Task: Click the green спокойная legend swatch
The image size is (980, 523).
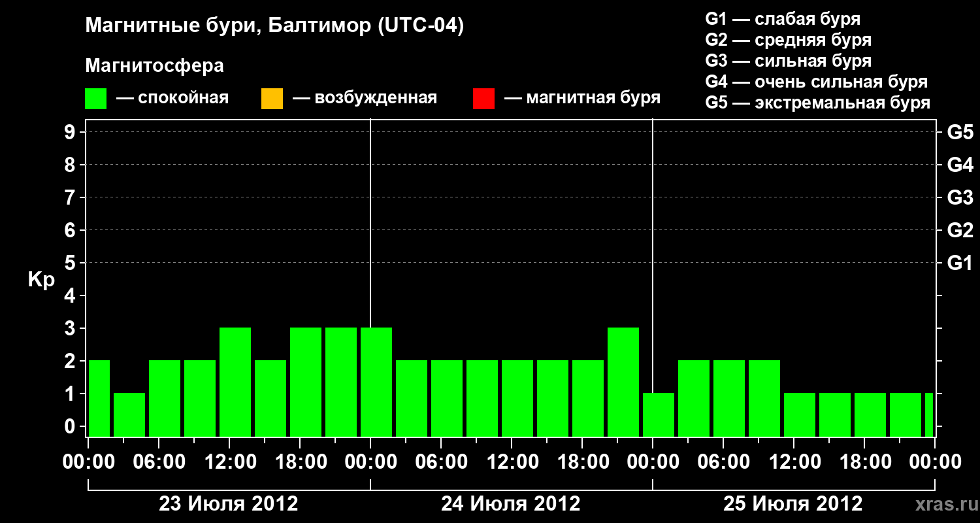Action: click(x=96, y=99)
